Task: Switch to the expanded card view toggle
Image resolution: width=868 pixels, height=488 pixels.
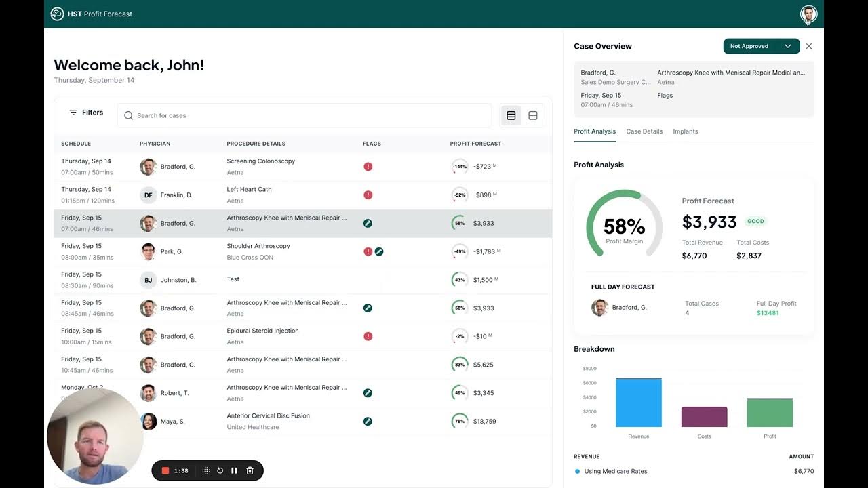Action: click(533, 116)
